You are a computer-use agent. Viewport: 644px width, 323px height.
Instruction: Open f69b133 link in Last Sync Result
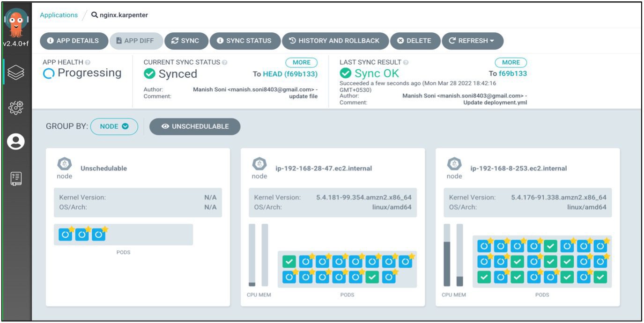pyautogui.click(x=513, y=73)
